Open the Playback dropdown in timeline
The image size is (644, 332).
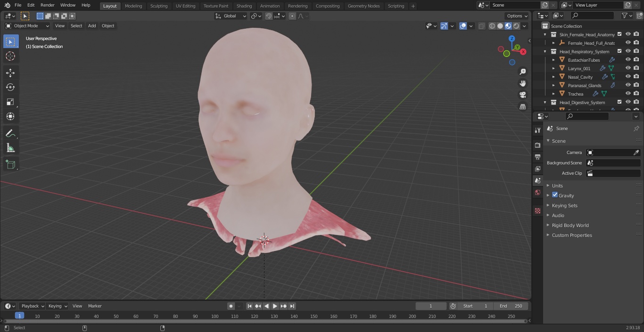click(x=32, y=306)
